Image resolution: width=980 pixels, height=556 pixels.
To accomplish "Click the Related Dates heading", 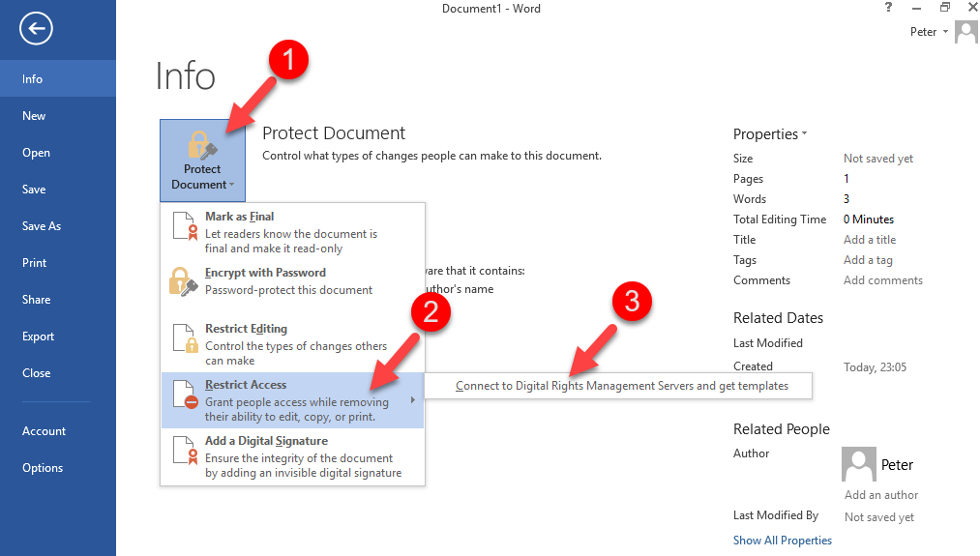I will (778, 318).
